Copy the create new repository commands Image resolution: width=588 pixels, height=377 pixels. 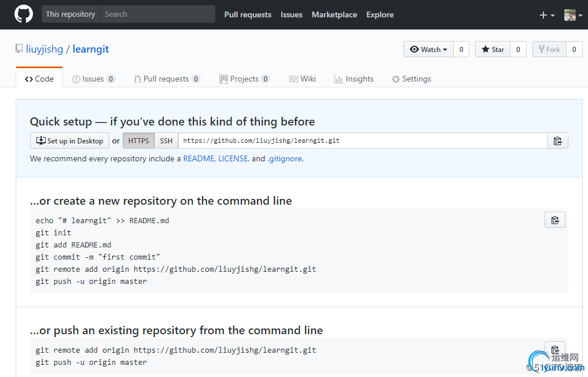point(555,220)
